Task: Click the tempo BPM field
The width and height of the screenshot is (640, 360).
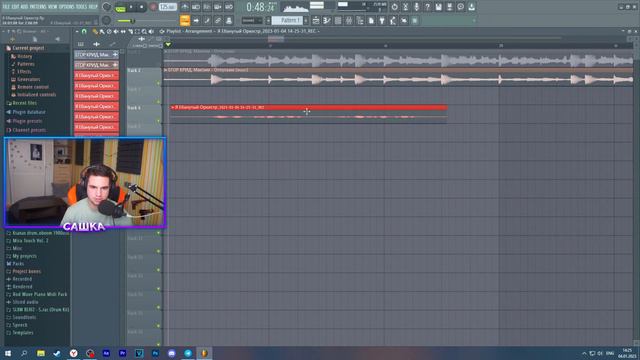Action: [168, 7]
